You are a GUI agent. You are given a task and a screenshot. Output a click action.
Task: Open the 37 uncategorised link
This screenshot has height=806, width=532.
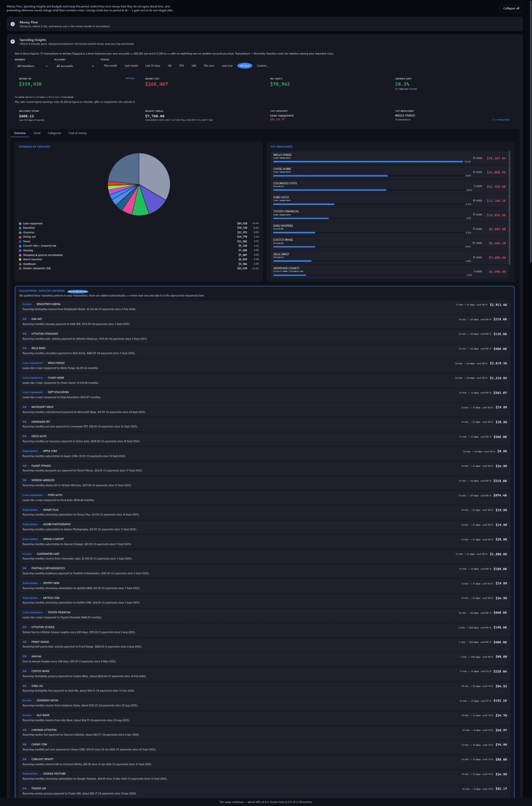(500, 120)
